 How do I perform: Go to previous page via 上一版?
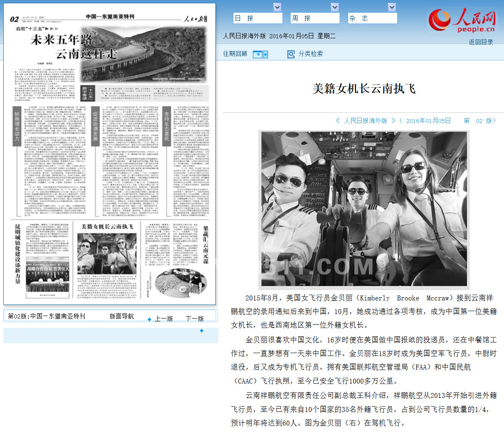coord(164,319)
